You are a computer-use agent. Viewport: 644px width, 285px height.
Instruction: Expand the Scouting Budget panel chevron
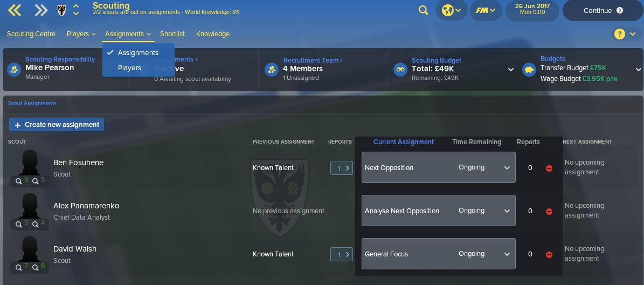tap(510, 70)
